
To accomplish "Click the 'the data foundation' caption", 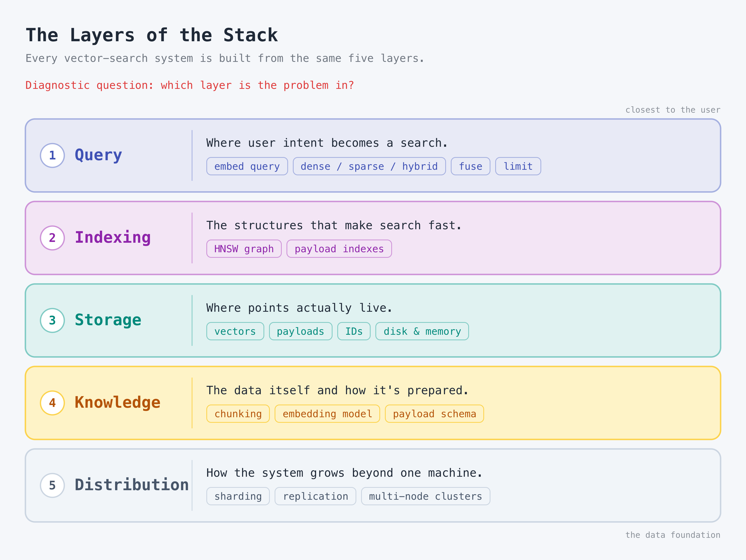I will pos(673,535).
